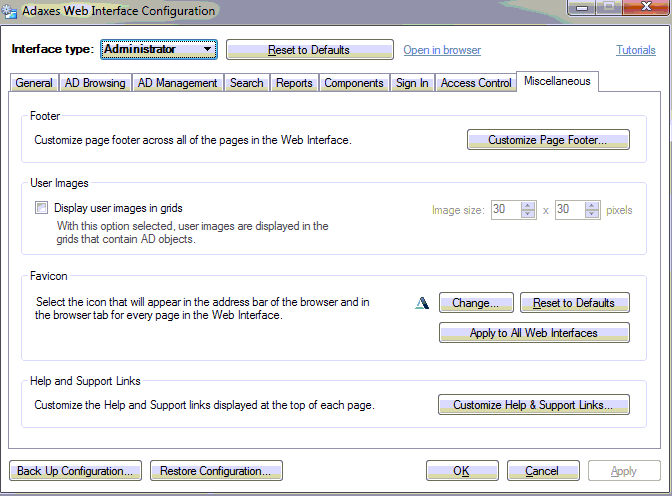Screen dimensions: 672x496
Task: Open the Tutorials link
Action: click(636, 50)
